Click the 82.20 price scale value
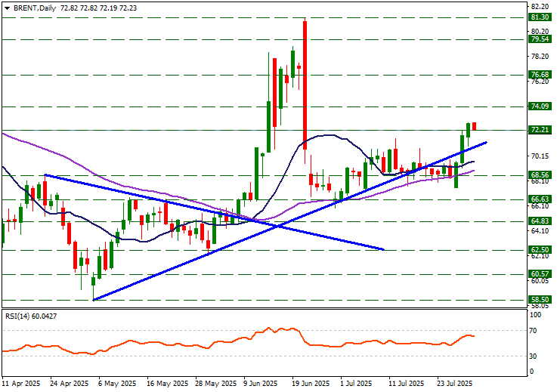 point(539,7)
